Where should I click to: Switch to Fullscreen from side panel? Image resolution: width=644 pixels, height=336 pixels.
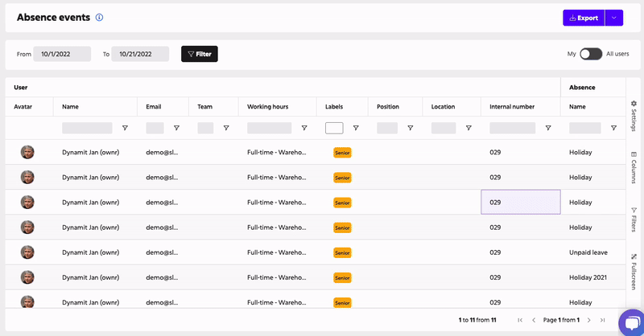pyautogui.click(x=634, y=272)
